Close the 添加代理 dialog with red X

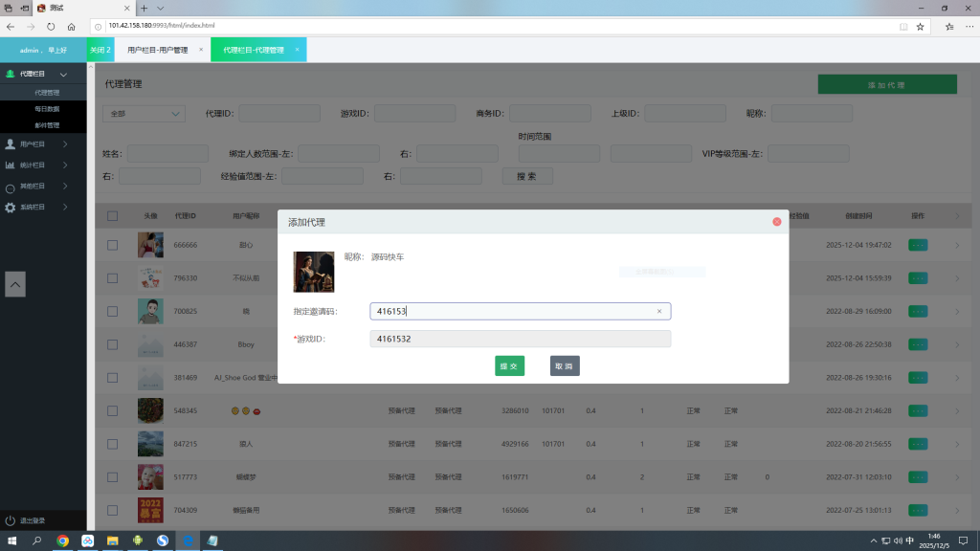tap(776, 222)
